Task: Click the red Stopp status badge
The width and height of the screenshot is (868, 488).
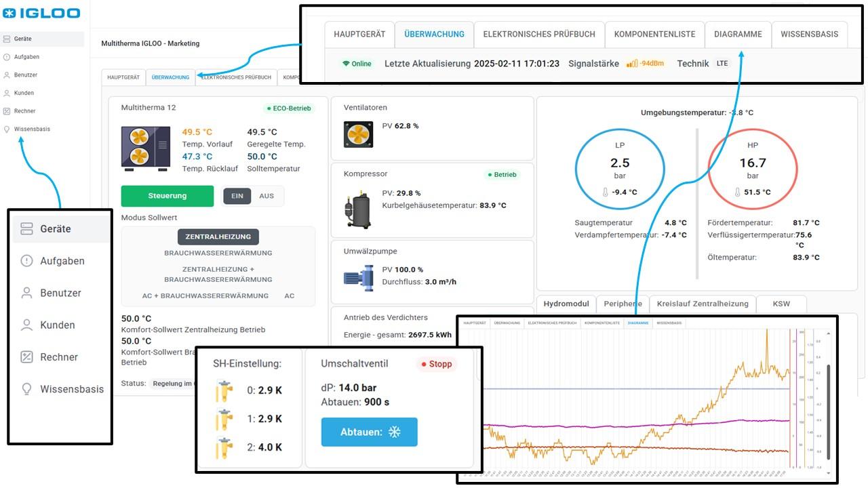Action: click(437, 364)
